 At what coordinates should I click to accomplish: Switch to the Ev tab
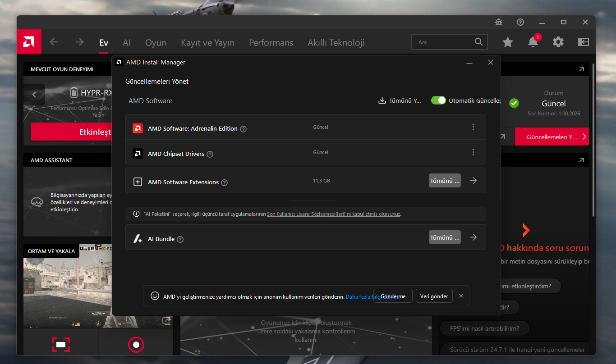104,43
